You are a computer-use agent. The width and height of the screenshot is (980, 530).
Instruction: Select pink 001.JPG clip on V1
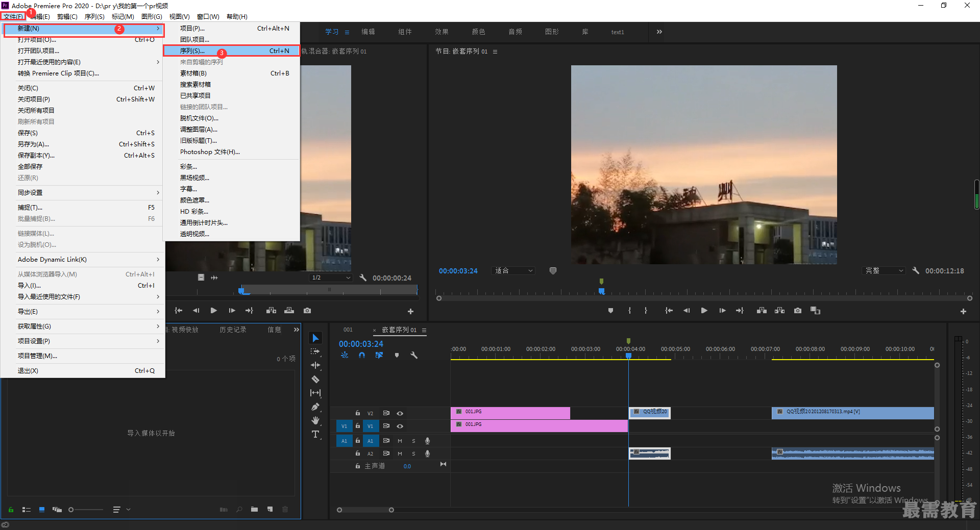coord(539,425)
